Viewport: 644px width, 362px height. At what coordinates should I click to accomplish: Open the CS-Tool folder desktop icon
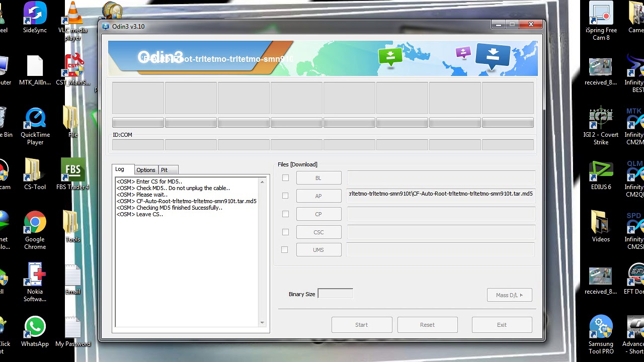click(x=35, y=174)
